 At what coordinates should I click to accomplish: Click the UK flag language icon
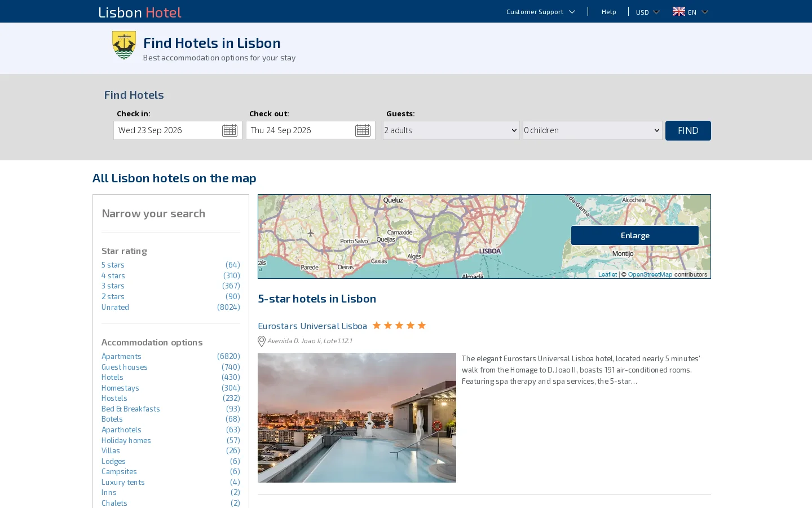[x=679, y=11]
